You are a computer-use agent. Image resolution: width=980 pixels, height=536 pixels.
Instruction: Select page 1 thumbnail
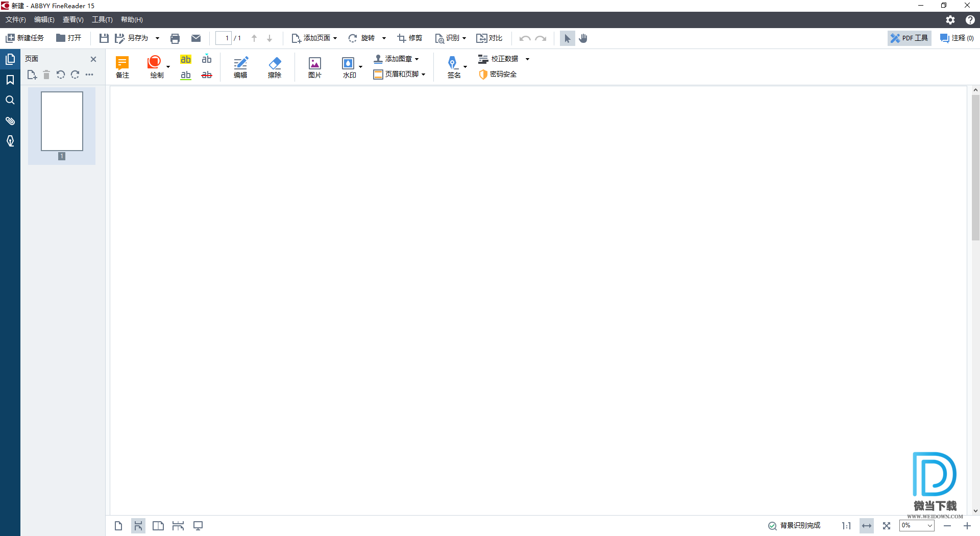pos(62,121)
